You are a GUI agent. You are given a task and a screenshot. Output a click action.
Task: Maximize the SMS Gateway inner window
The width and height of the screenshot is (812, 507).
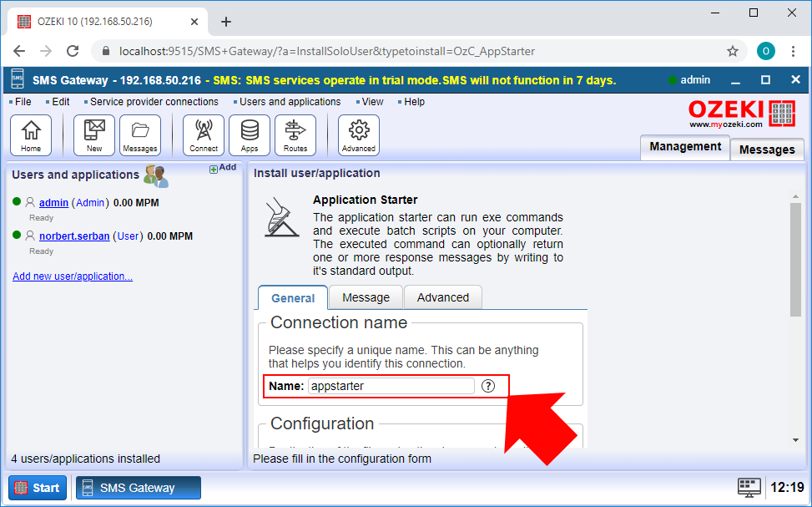click(x=765, y=80)
